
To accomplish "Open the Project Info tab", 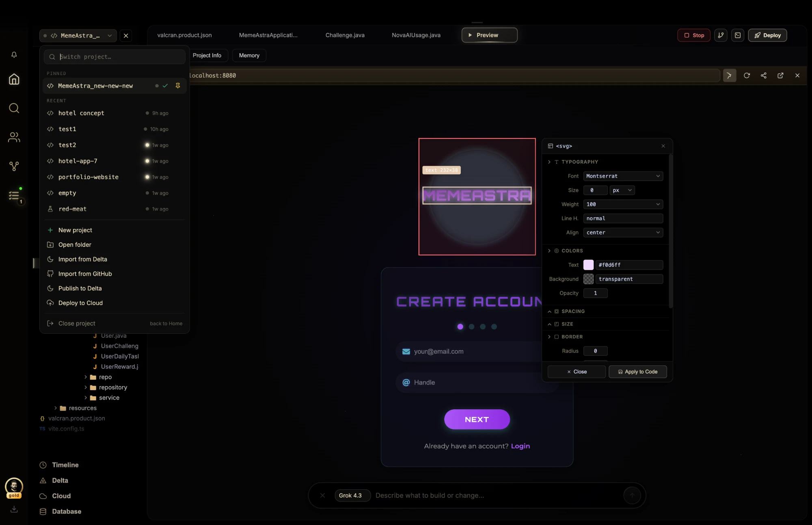I will (x=207, y=56).
